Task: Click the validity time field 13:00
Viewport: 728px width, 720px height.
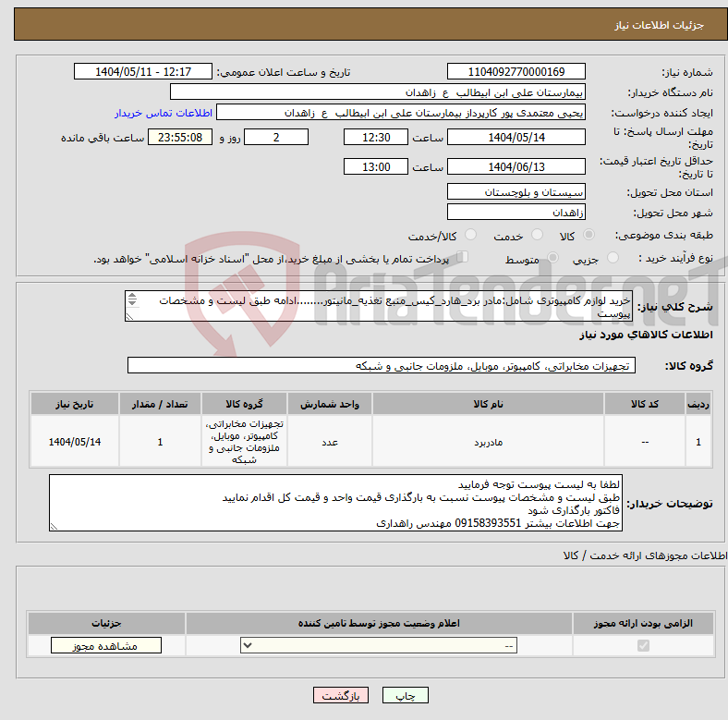Action: click(x=376, y=166)
